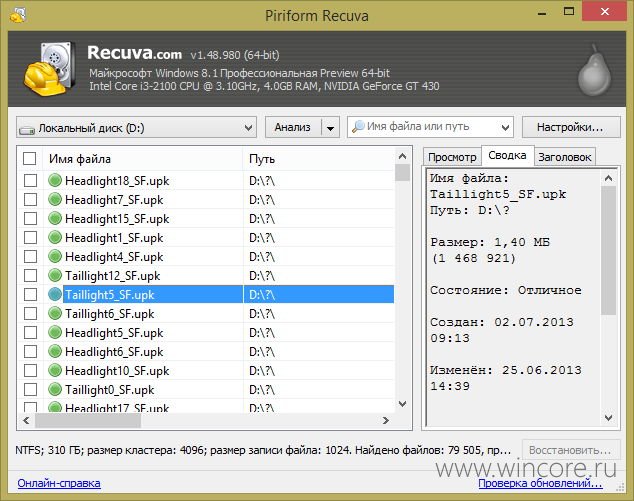The height and width of the screenshot is (501, 634).
Task: Check the box for Taillight5_SF.upk
Action: point(30,294)
